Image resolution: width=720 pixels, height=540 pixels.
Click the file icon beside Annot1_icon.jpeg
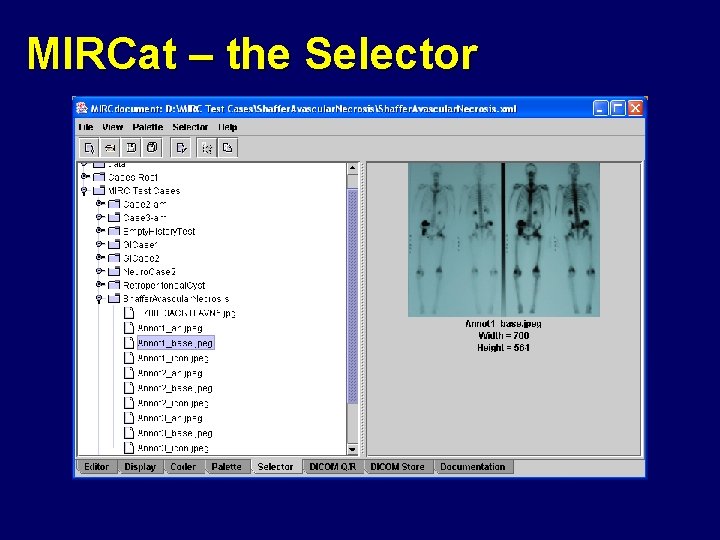tap(129, 358)
